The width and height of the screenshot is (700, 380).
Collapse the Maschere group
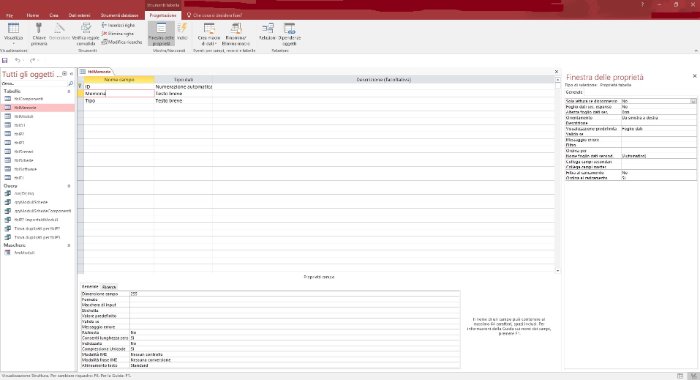(x=69, y=245)
